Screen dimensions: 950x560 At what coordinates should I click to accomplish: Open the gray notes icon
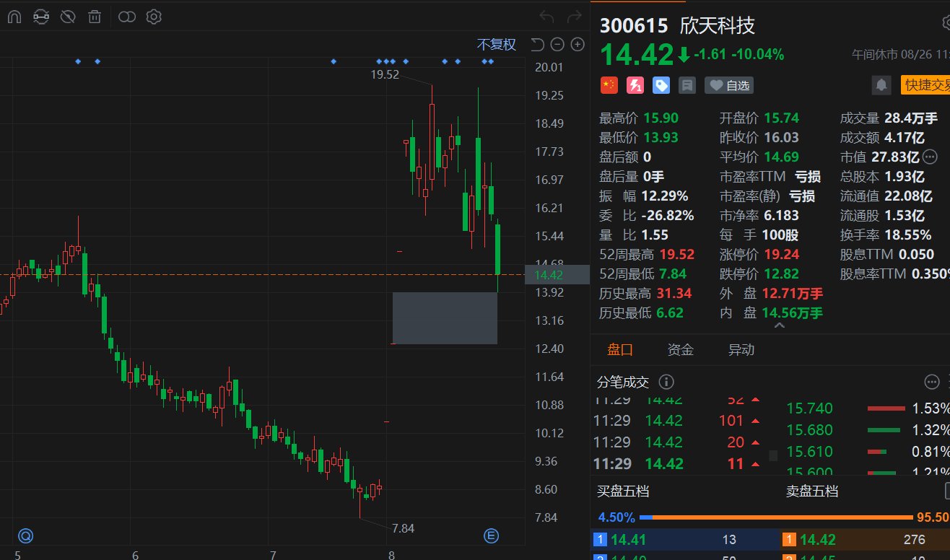[687, 85]
